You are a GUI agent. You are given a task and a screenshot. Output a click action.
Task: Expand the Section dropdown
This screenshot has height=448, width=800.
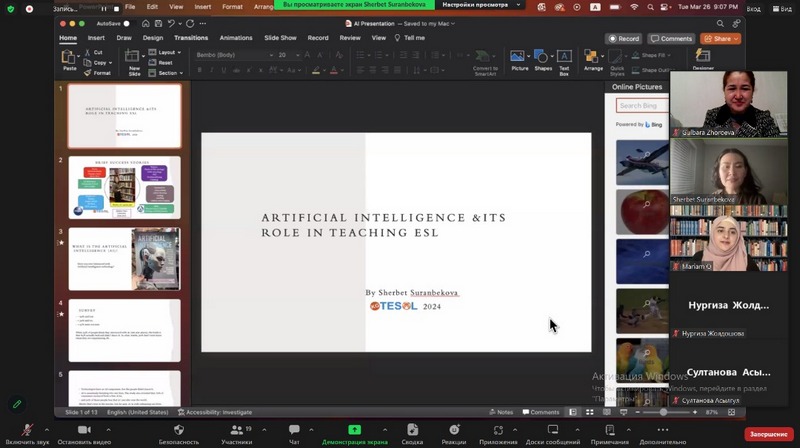coord(168,73)
